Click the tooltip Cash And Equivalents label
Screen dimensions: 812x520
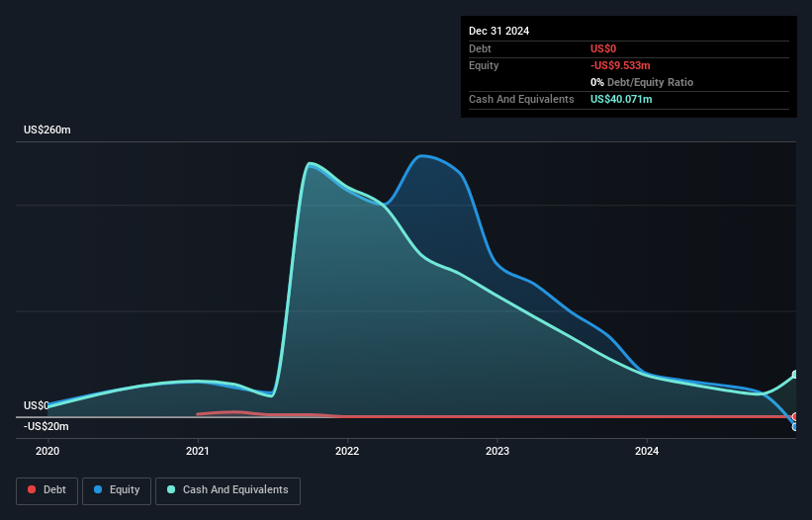521,99
